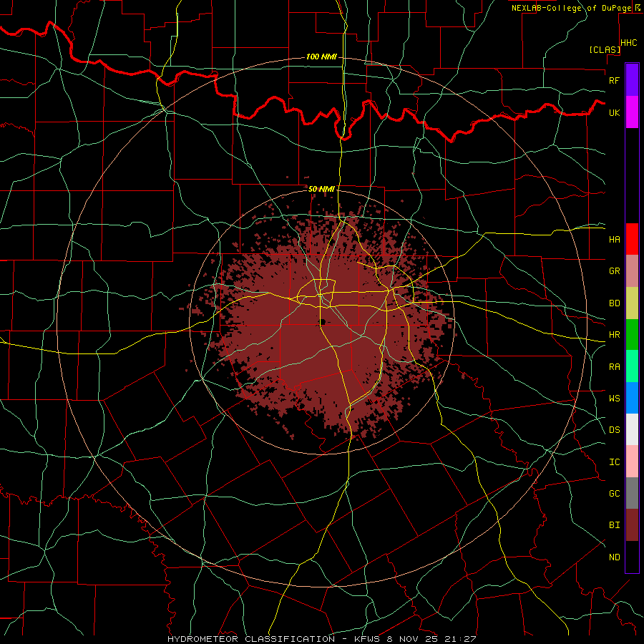This screenshot has height=644, width=644.
Task: Select the GR pink legend swatch
Action: pyautogui.click(x=632, y=271)
